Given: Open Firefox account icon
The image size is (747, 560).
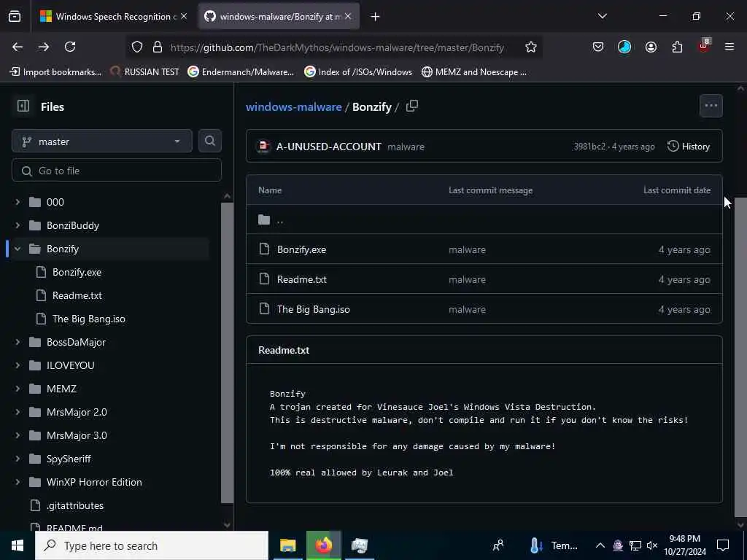Looking at the screenshot, I should click(x=651, y=47).
